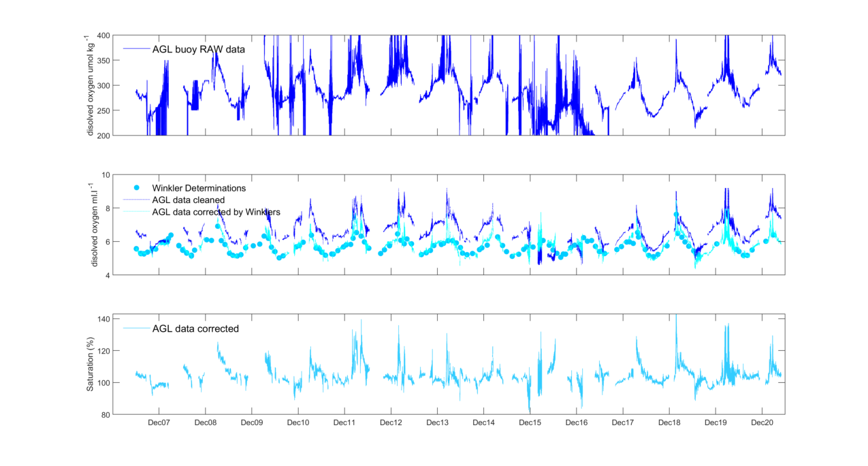
Task: Click the 10 tick on the middle plot
Action: click(106, 175)
